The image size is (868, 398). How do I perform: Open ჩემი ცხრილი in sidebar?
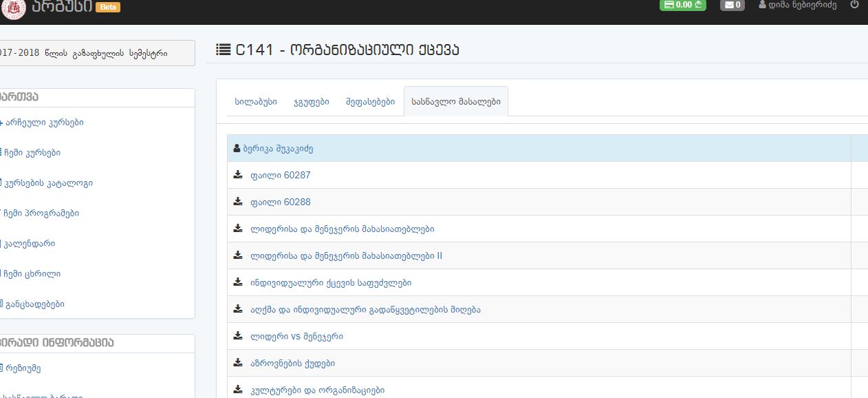point(31,274)
